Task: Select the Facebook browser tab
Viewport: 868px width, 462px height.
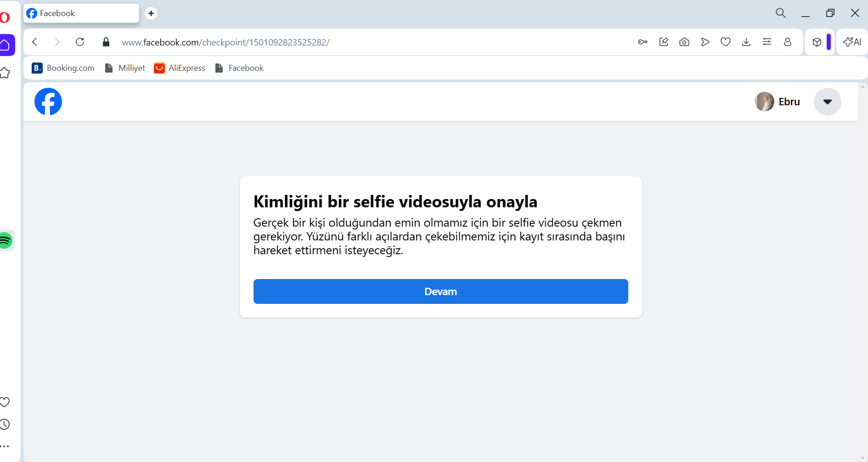Action: point(81,13)
